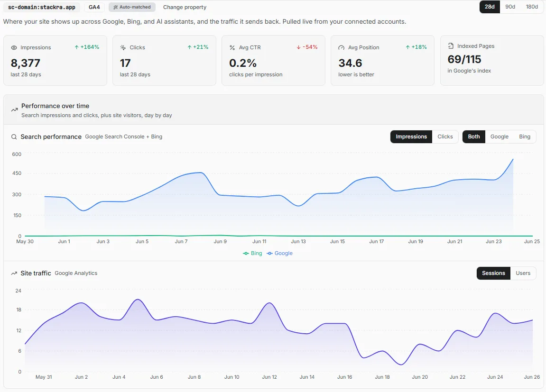This screenshot has width=546, height=392.
Task: Click the Google legend marker icon
Action: click(269, 254)
